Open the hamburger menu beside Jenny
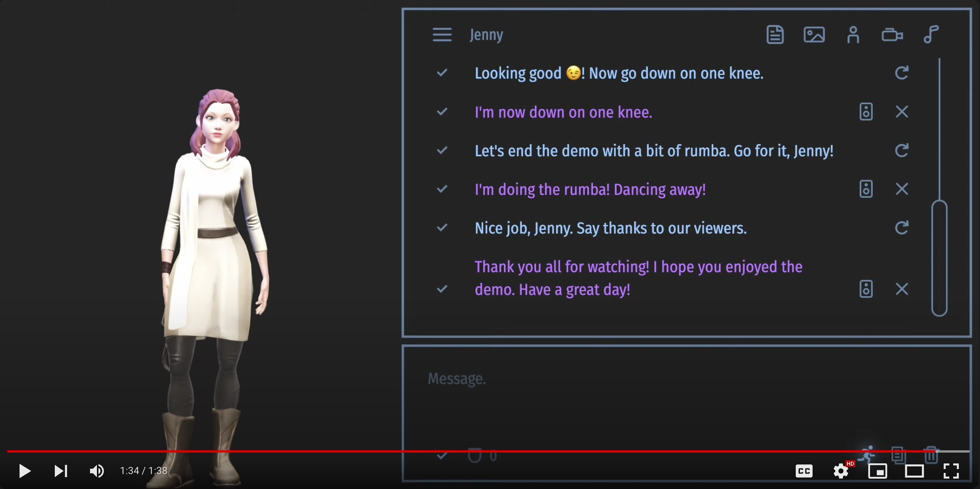Viewport: 980px width, 489px height. (442, 34)
